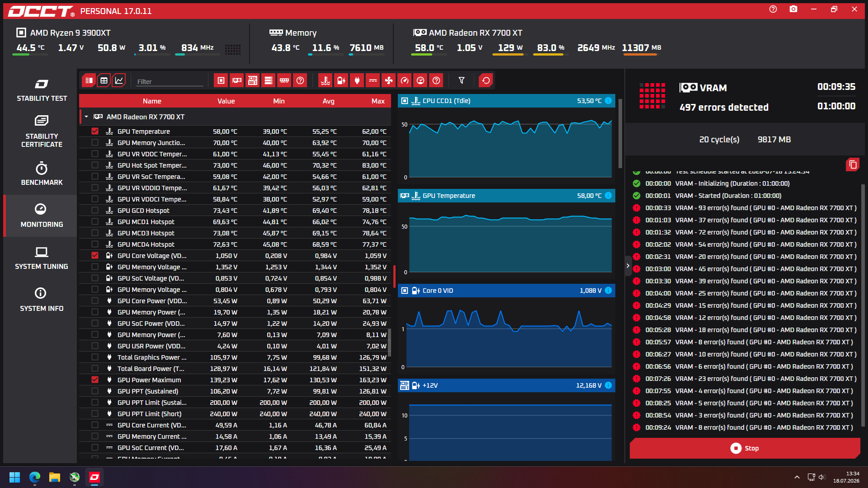Open the System Tuning section
Viewport: 868px width, 488px height.
[x=42, y=258]
